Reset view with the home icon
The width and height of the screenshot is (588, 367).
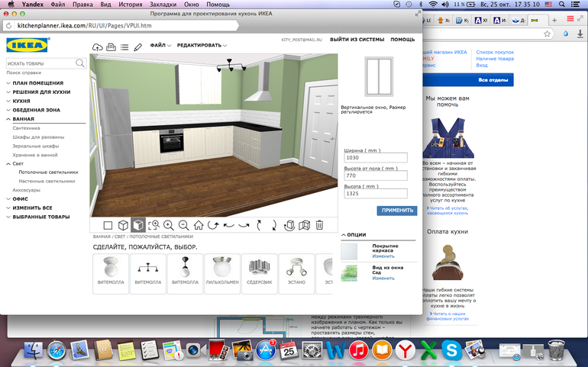coord(199,225)
